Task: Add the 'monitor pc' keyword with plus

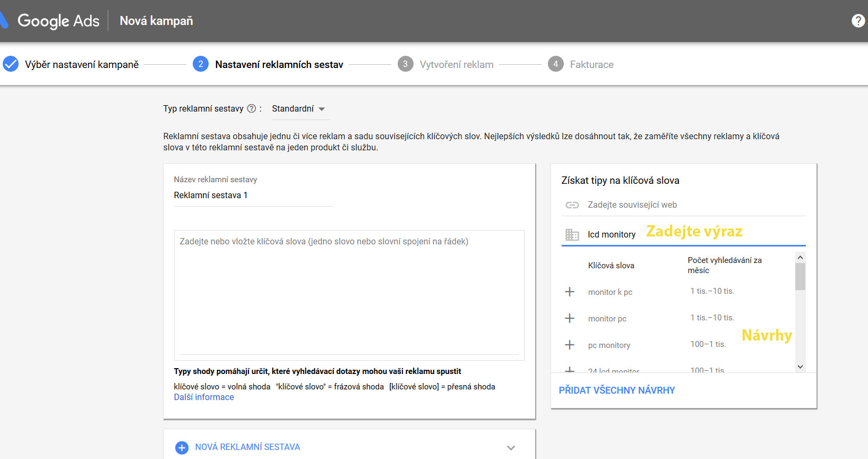Action: pos(570,318)
